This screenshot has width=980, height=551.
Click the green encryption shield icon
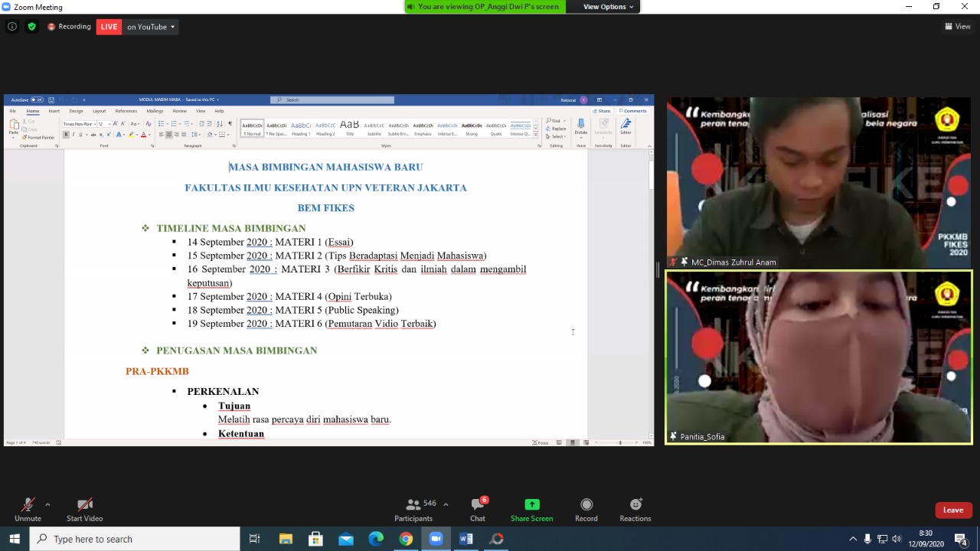tap(31, 27)
